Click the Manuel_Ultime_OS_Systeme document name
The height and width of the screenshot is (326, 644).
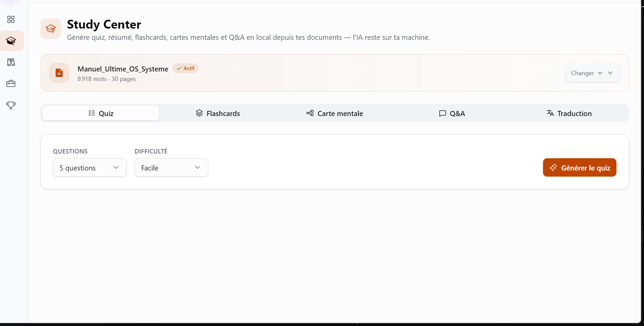tap(123, 69)
